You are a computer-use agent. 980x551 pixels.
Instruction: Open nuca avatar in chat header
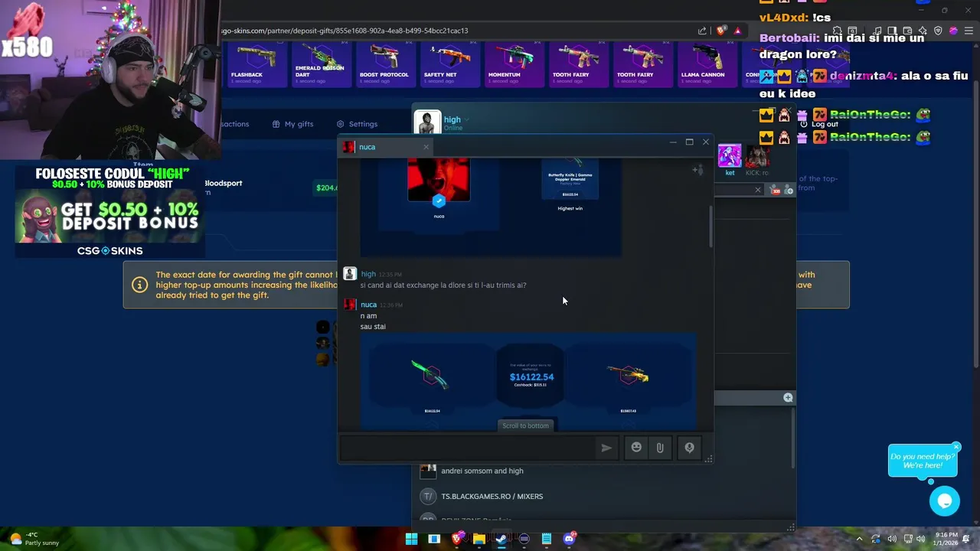(348, 147)
